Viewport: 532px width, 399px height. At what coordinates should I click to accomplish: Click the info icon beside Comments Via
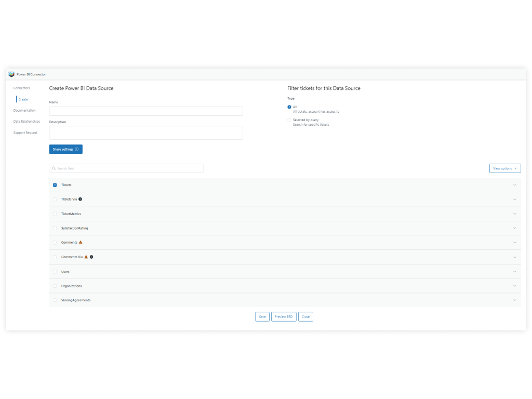coord(91,257)
